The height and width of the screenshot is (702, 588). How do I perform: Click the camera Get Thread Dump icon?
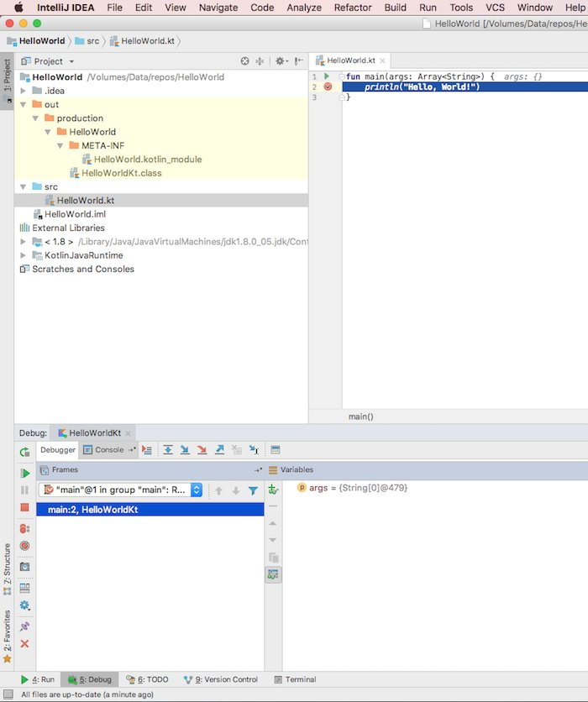[x=24, y=567]
